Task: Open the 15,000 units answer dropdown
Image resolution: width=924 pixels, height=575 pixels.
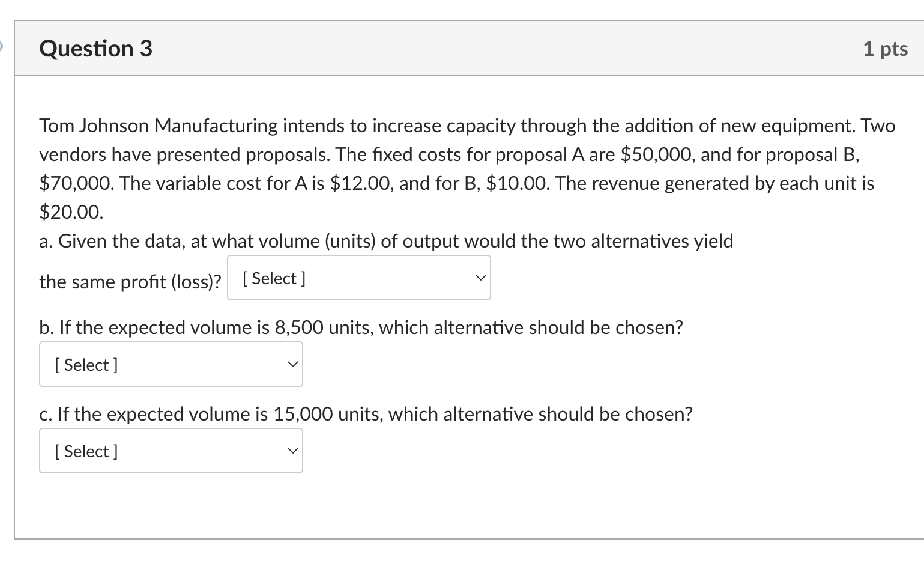Action: click(171, 451)
